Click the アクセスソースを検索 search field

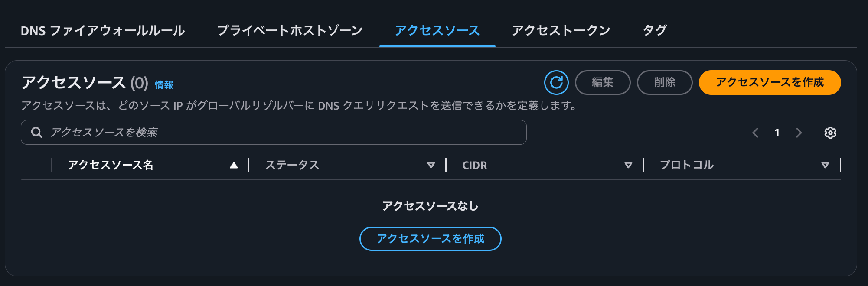[x=273, y=132]
